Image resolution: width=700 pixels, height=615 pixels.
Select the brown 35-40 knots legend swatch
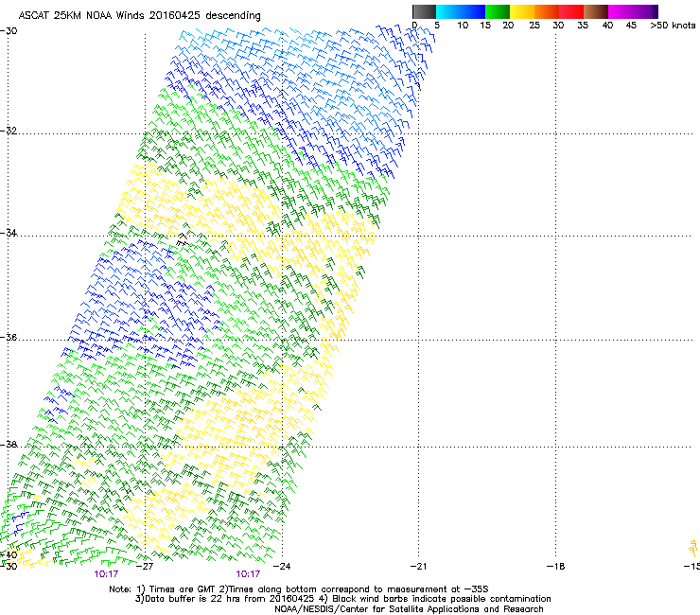(596, 11)
